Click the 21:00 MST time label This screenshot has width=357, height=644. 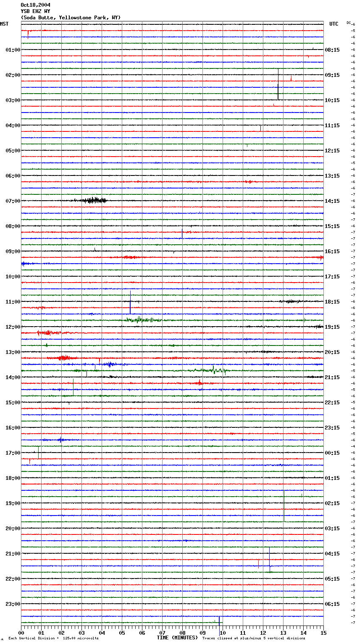(x=13, y=554)
